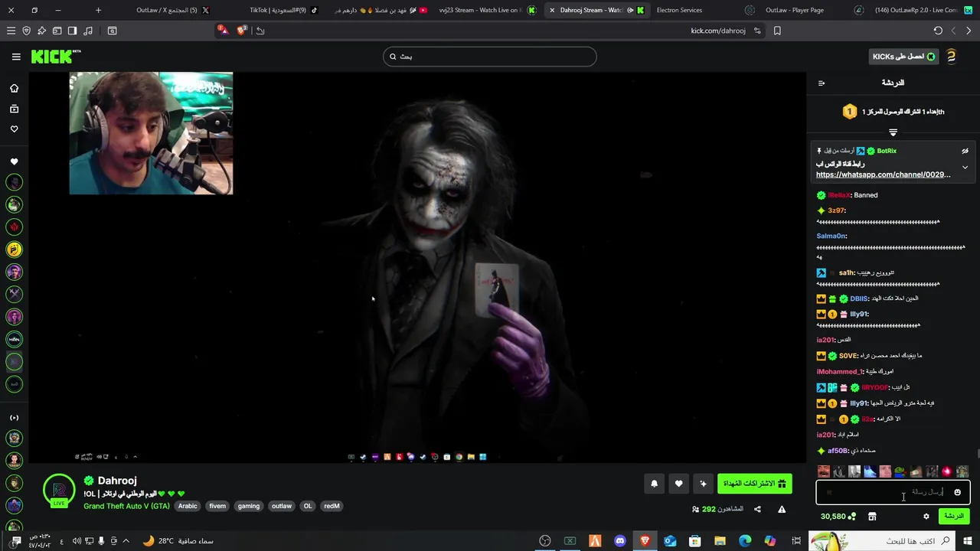Screen dimensions: 980x551
Task: Open Brave Rewards triangle icon
Action: point(222,30)
